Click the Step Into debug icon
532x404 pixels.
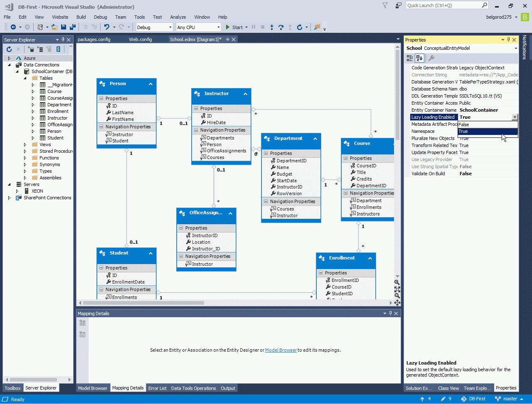point(272,27)
